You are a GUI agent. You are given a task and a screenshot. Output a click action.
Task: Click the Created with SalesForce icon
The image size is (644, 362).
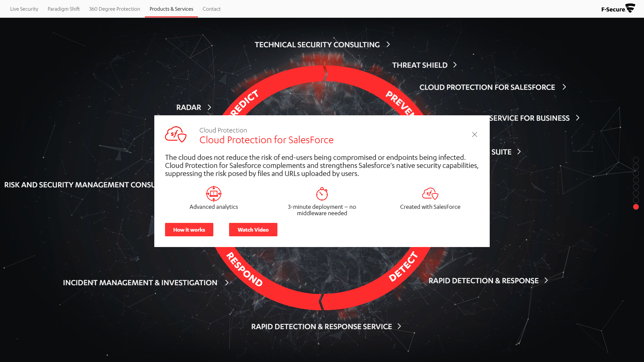coord(430,194)
